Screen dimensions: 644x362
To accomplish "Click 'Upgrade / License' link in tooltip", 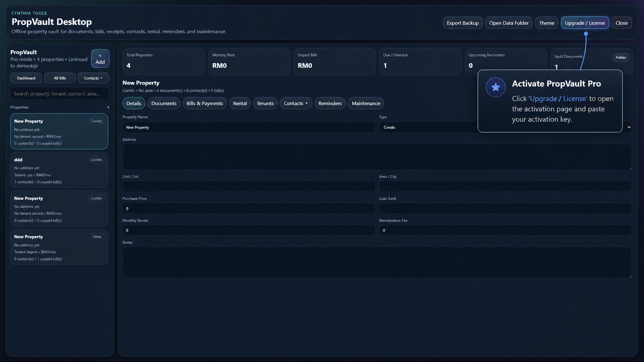I will tap(558, 98).
